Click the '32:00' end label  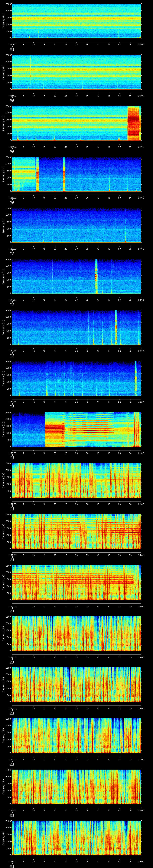pyautogui.click(x=141, y=504)
